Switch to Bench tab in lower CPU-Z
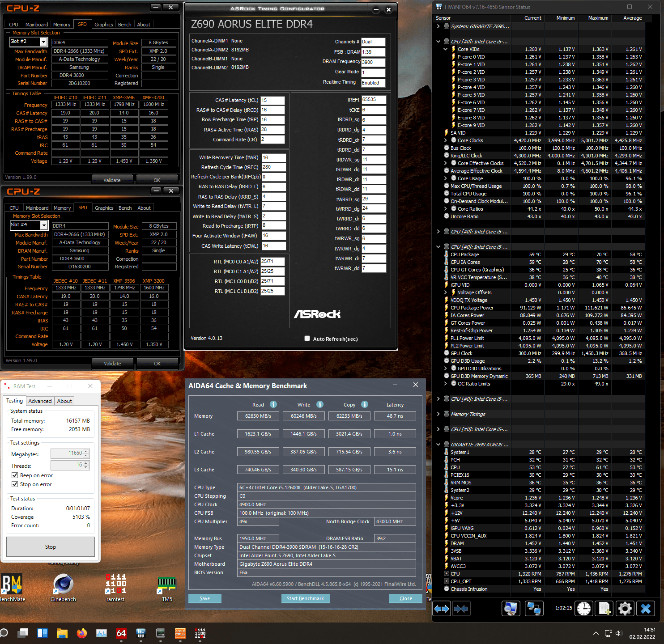Image resolution: width=664 pixels, height=644 pixels. 125,208
